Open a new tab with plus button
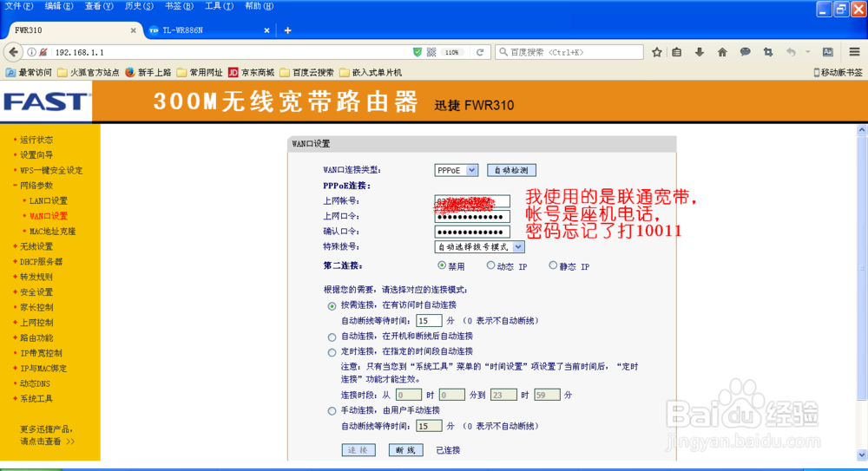 click(287, 30)
